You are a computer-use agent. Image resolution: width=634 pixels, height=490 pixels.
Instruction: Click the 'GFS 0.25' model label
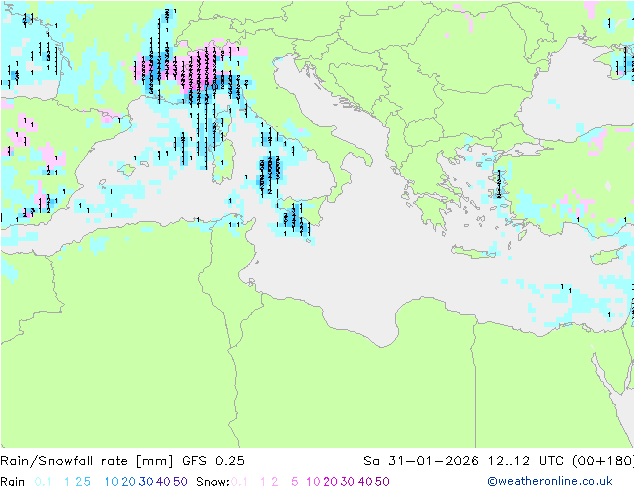tap(213, 461)
